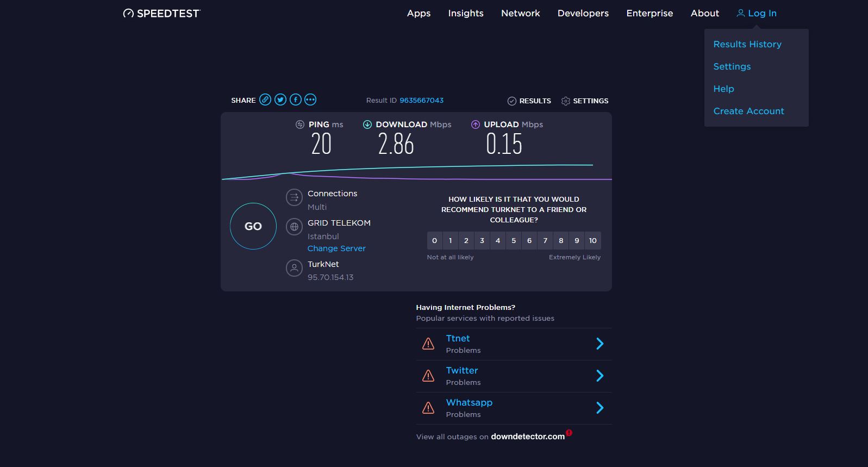868x467 pixels.
Task: Open the Apps menu
Action: pyautogui.click(x=419, y=13)
